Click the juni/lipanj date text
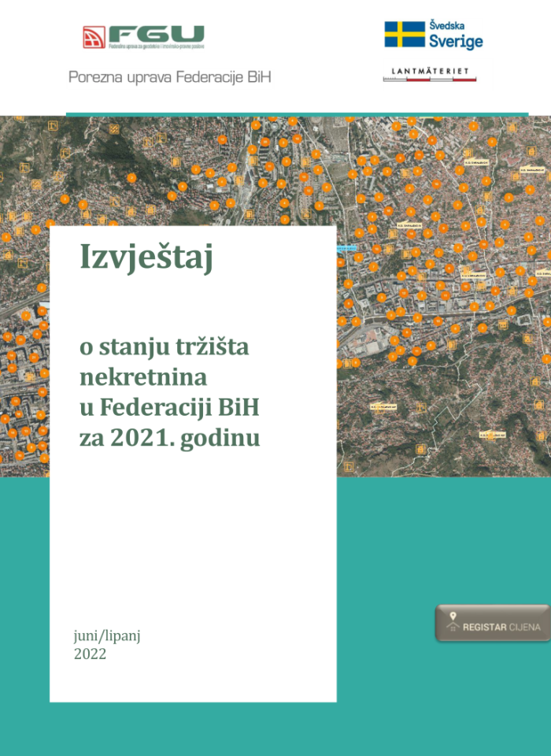The height and width of the screenshot is (756, 551). click(x=107, y=636)
